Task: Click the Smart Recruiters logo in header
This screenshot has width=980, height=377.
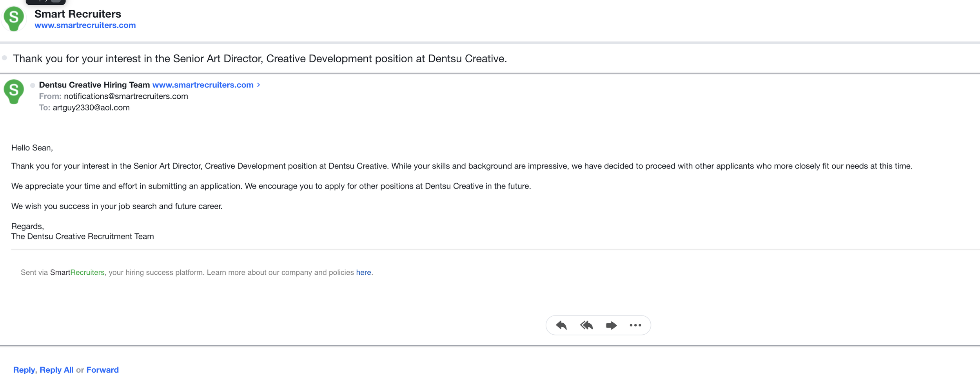Action: [x=14, y=18]
